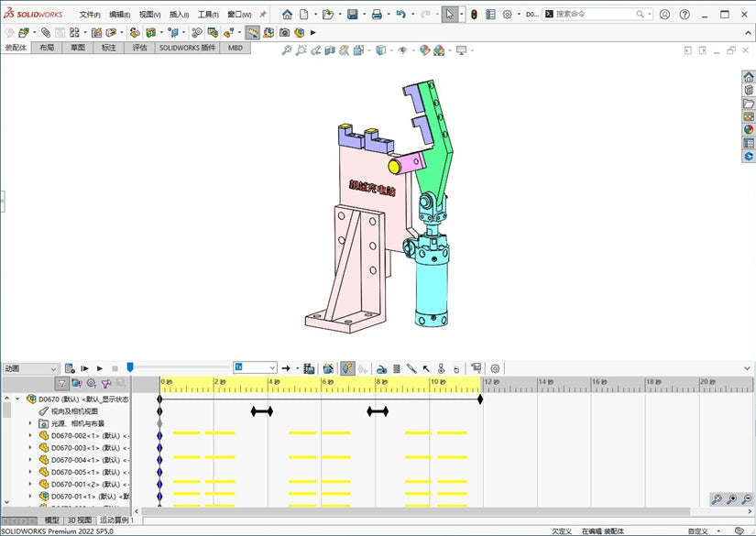Open the Appearances color ball in the right task pane
Image resolution: width=756 pixels, height=536 pixels.
(x=749, y=130)
